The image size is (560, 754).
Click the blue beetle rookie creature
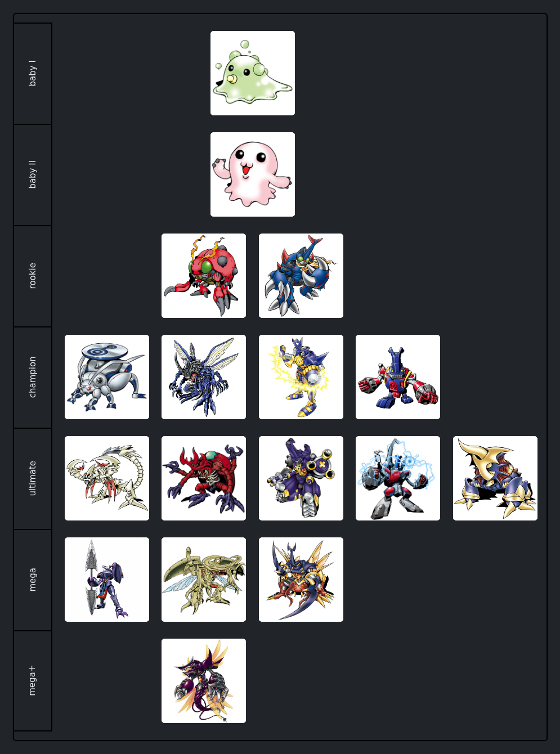point(301,276)
